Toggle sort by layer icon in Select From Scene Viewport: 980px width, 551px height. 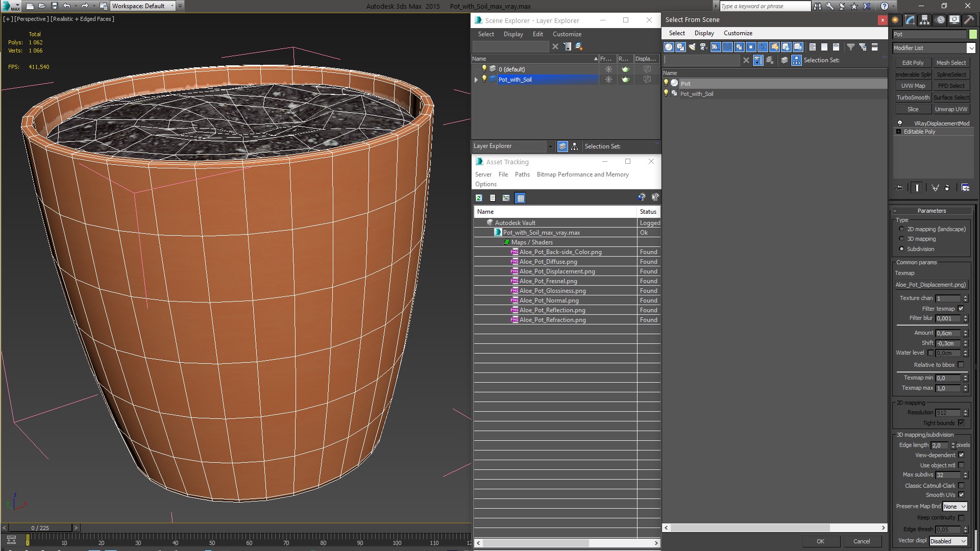[785, 60]
